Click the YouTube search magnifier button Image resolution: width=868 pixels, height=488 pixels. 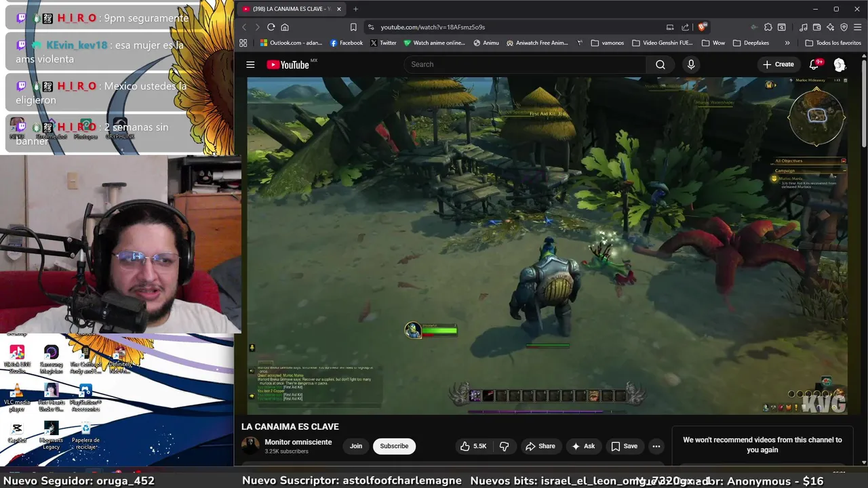coord(660,64)
